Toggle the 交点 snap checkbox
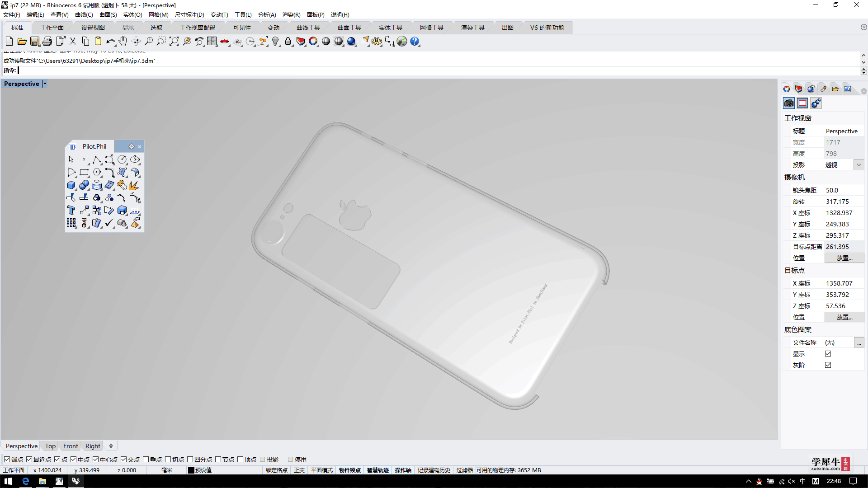This screenshot has width=868, height=488. (123, 460)
